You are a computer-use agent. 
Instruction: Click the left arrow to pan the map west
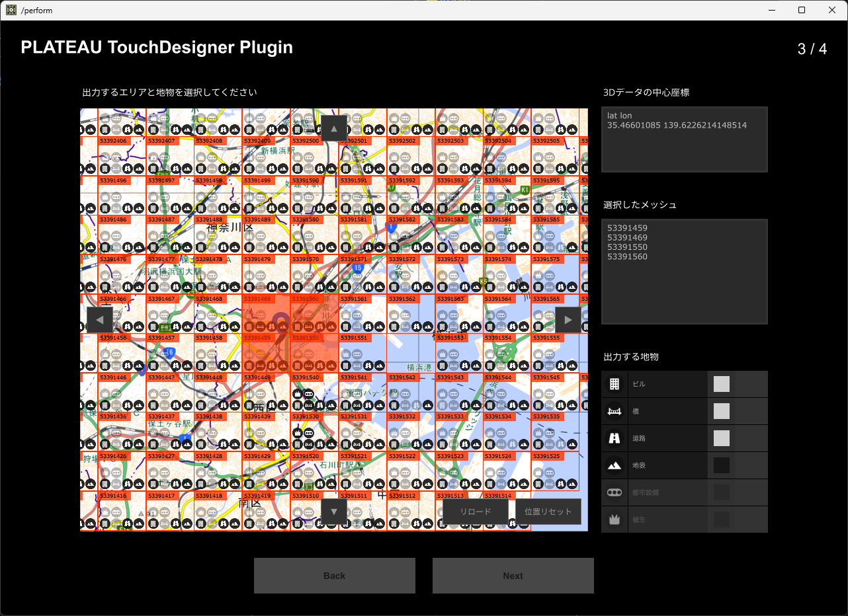tap(99, 319)
